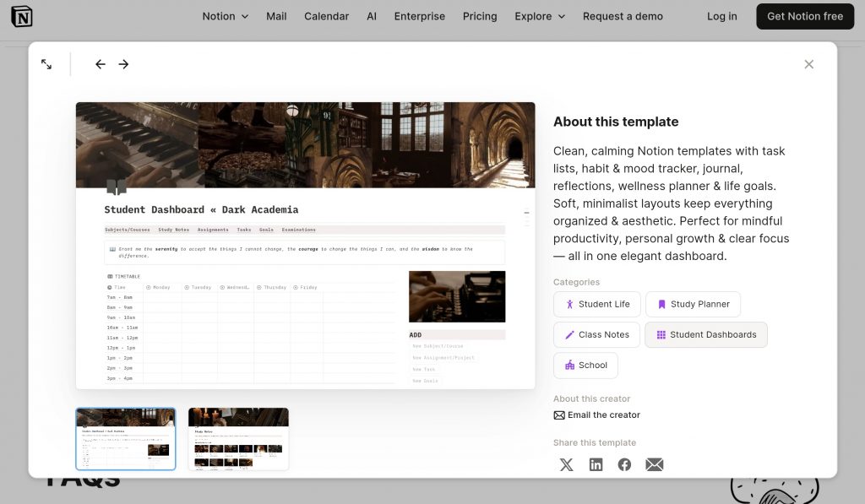Select the Study Planner category tag
The width and height of the screenshot is (865, 504).
(693, 304)
